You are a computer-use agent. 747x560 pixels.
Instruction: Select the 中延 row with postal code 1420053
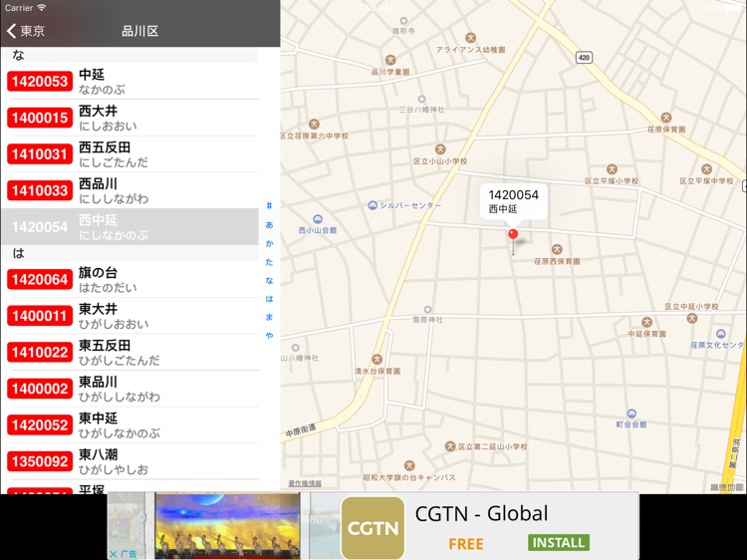(130, 82)
